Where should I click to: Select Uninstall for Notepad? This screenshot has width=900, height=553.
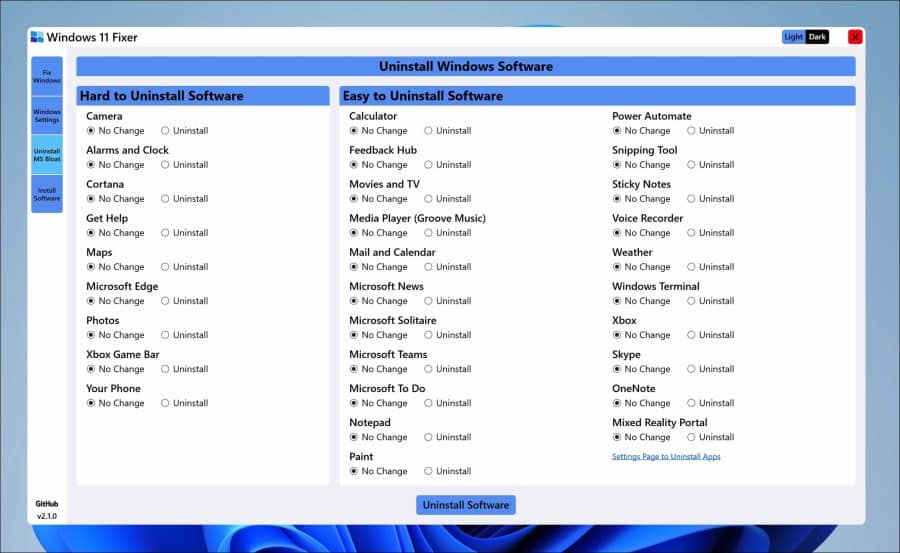pyautogui.click(x=448, y=437)
